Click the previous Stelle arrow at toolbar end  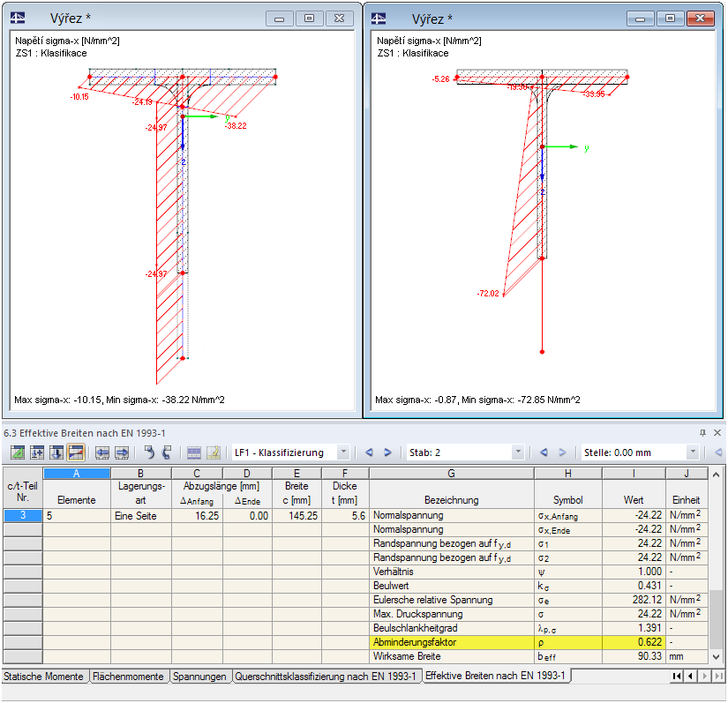click(x=718, y=452)
